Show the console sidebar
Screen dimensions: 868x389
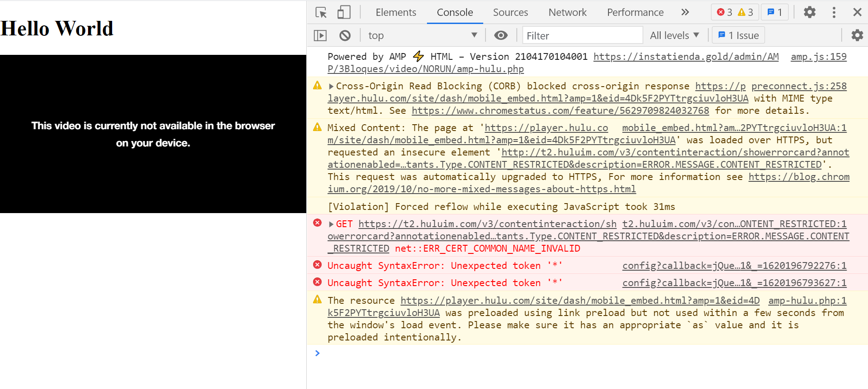click(x=320, y=35)
